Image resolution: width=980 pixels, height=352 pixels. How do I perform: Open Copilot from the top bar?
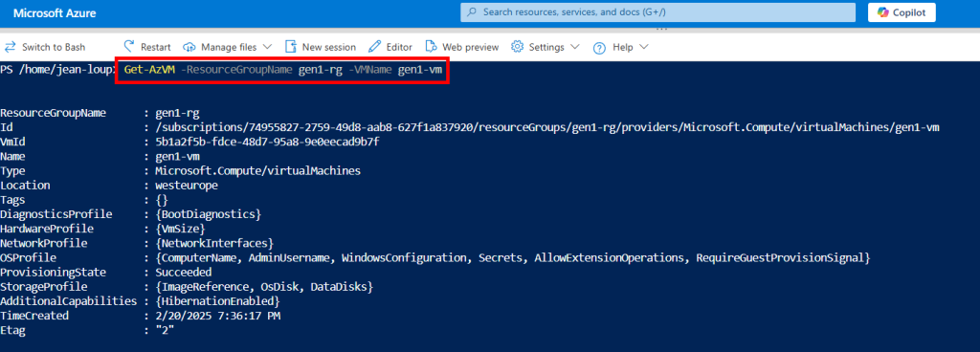coord(902,12)
